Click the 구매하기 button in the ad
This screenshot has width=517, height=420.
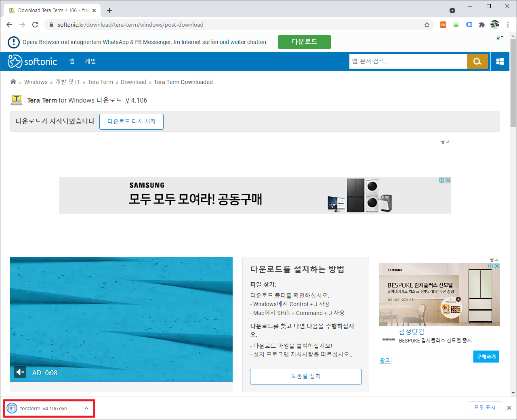point(486,357)
